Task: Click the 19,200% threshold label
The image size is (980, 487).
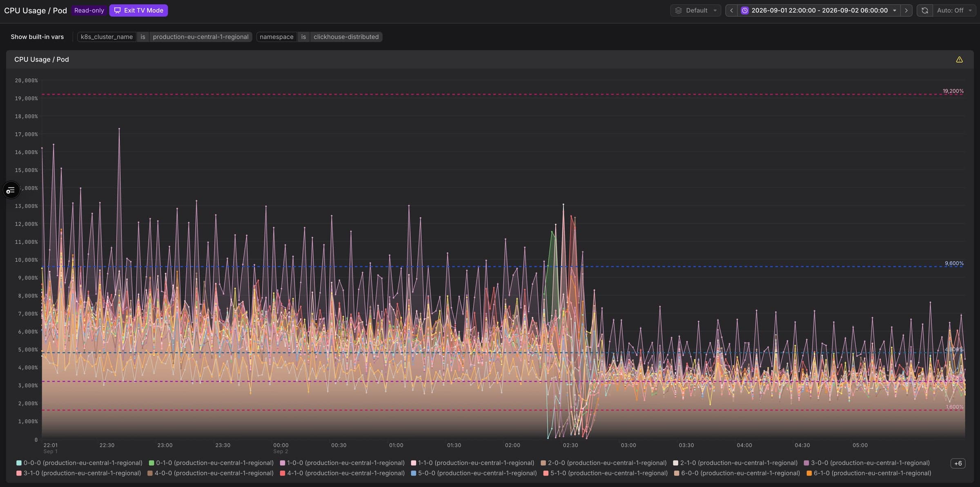Action: pyautogui.click(x=953, y=91)
